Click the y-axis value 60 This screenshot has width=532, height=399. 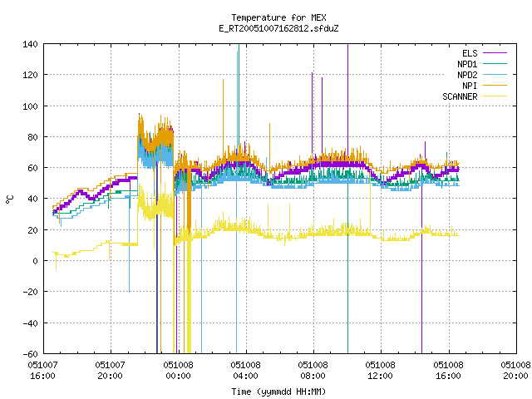(33, 168)
